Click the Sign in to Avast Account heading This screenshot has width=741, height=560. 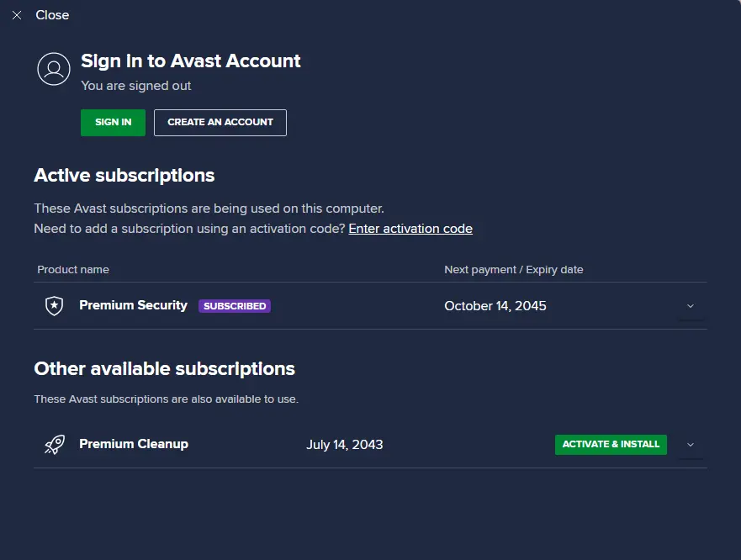[x=191, y=61]
